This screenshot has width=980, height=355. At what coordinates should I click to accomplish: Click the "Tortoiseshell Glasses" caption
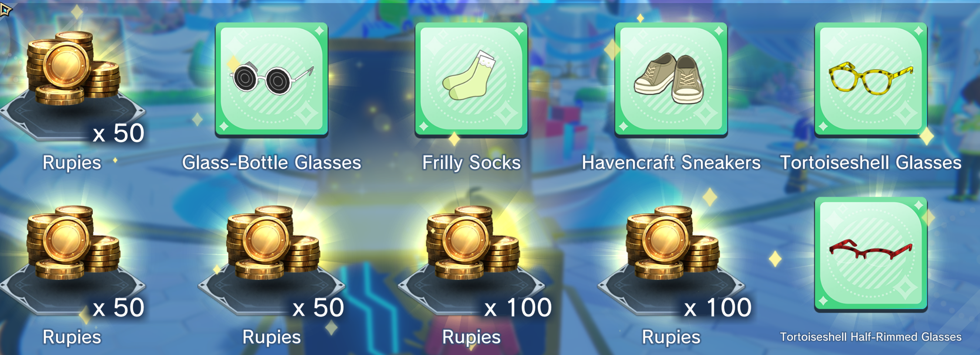coord(871,163)
